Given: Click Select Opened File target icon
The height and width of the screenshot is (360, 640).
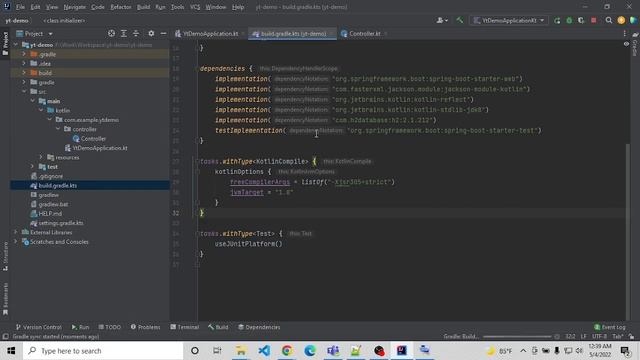Looking at the screenshot, I should pos(111,33).
